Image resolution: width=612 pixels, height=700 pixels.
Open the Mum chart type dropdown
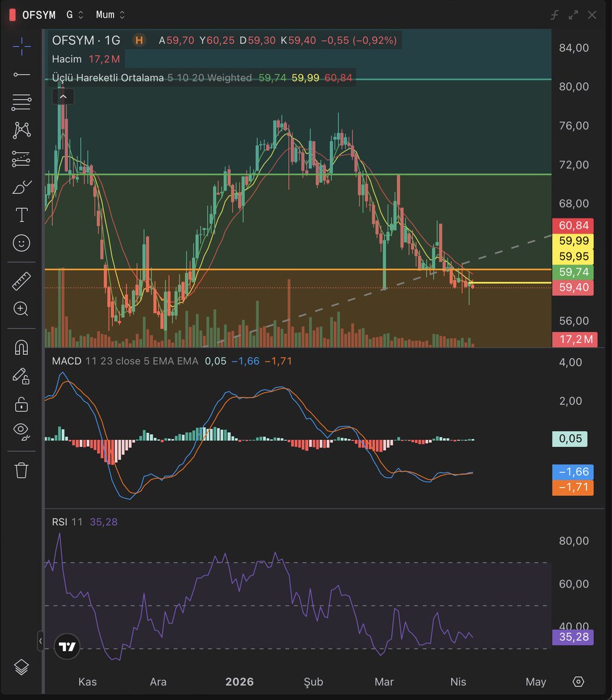click(111, 15)
